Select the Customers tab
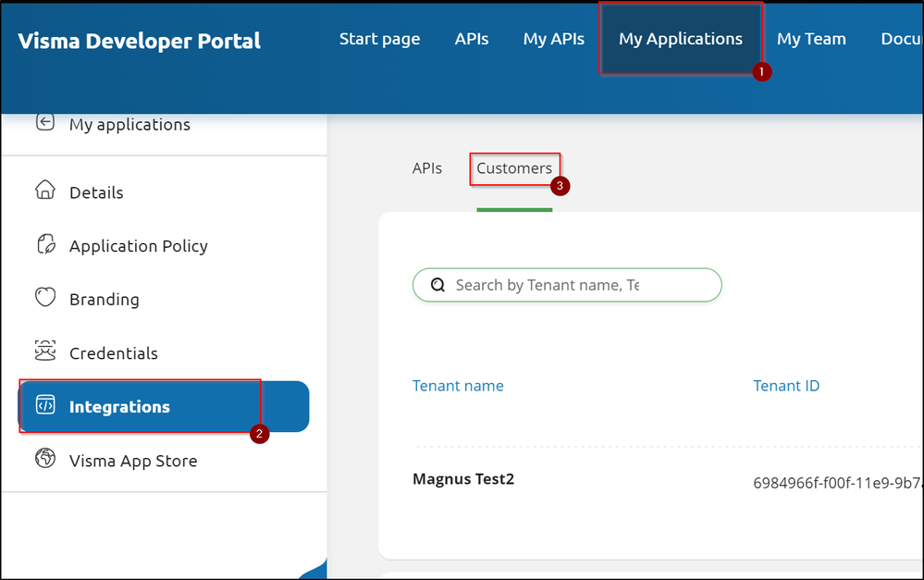Image resolution: width=924 pixels, height=580 pixels. (514, 168)
